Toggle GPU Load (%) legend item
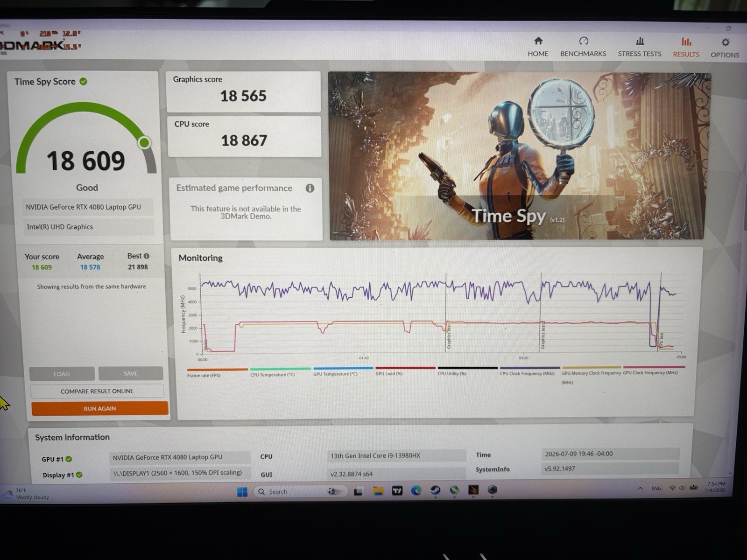This screenshot has height=560, width=747. point(405,371)
